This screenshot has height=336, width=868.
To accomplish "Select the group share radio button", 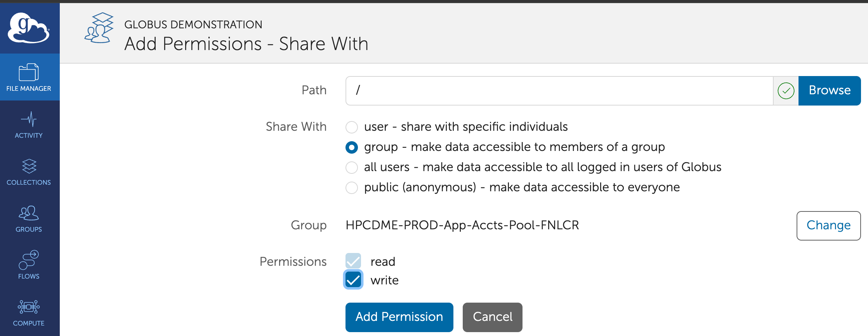I will 352,147.
